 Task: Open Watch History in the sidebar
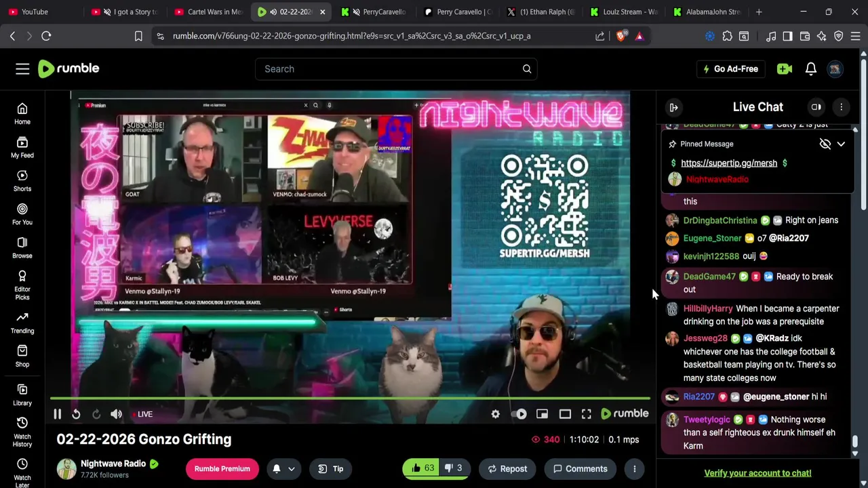coord(22,432)
